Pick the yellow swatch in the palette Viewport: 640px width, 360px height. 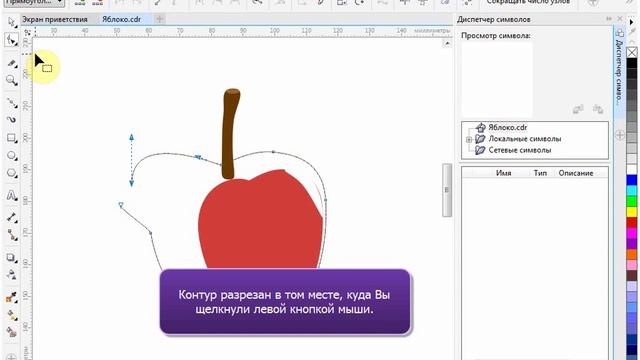point(632,211)
